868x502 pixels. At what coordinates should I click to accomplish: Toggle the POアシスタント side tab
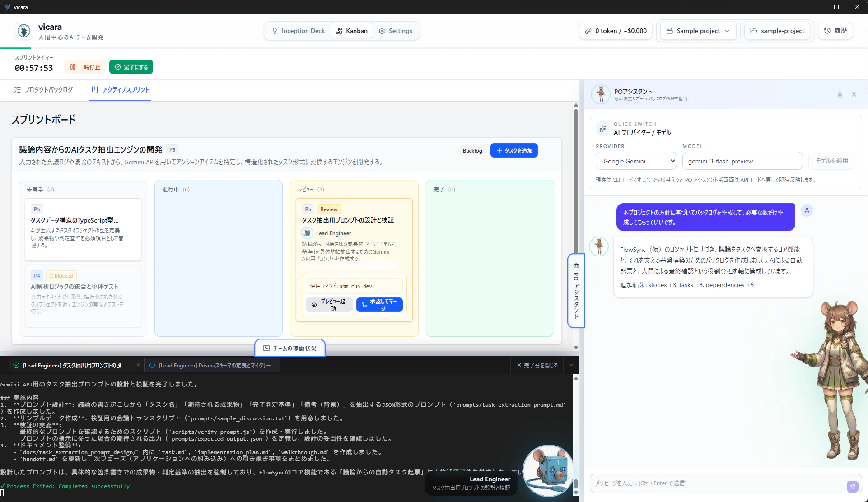pyautogui.click(x=576, y=291)
